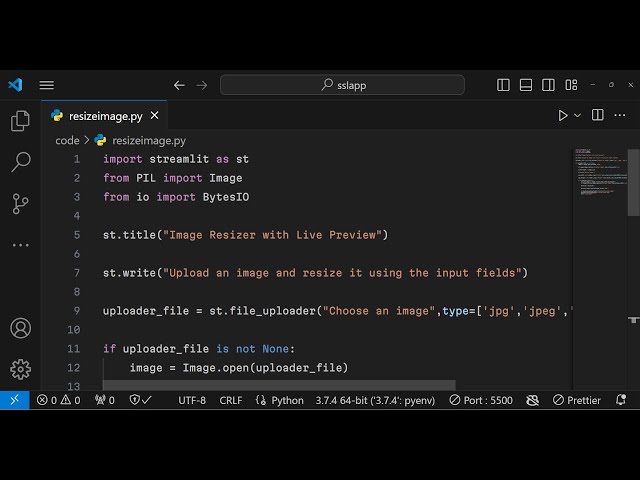Toggle the primary side bar layout
Viewport: 640px width, 480px height.
504,85
